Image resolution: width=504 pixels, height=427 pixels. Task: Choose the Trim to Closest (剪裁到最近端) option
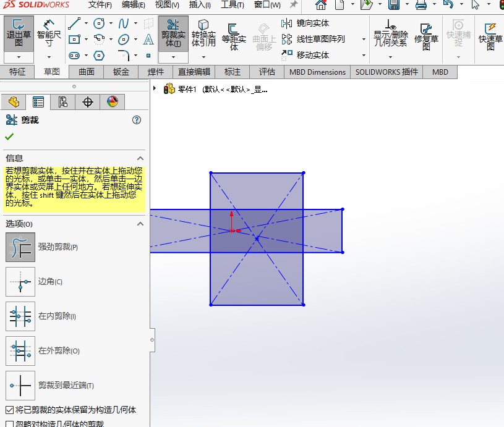click(x=20, y=386)
